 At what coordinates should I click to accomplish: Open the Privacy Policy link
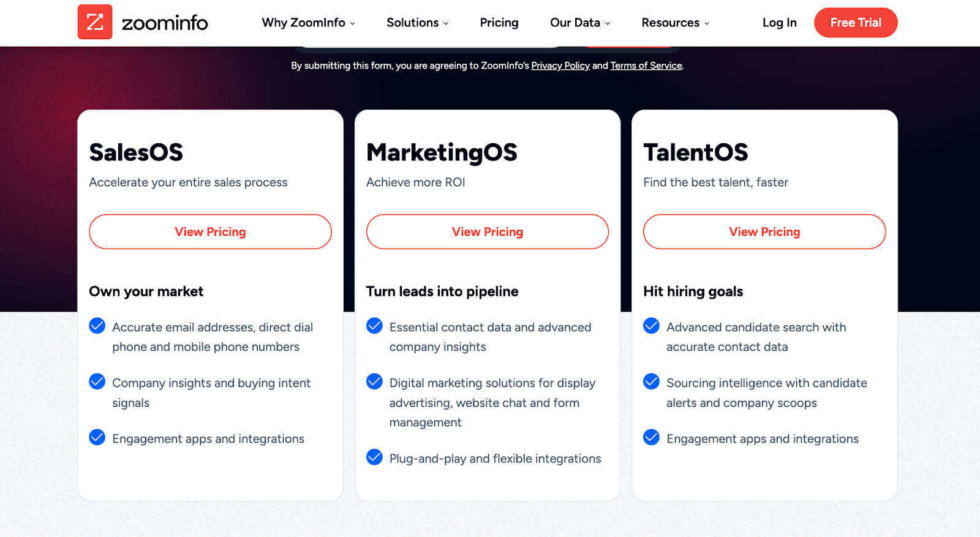pyautogui.click(x=560, y=66)
